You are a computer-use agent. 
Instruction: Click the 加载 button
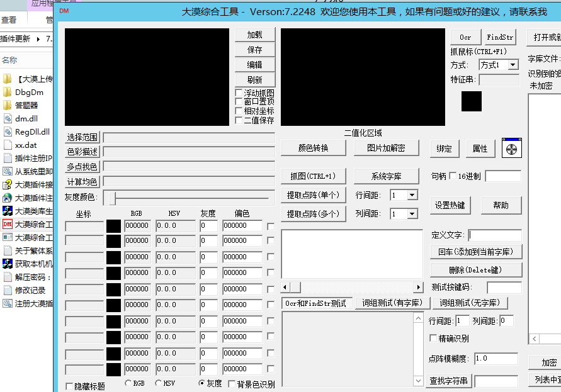click(x=255, y=35)
